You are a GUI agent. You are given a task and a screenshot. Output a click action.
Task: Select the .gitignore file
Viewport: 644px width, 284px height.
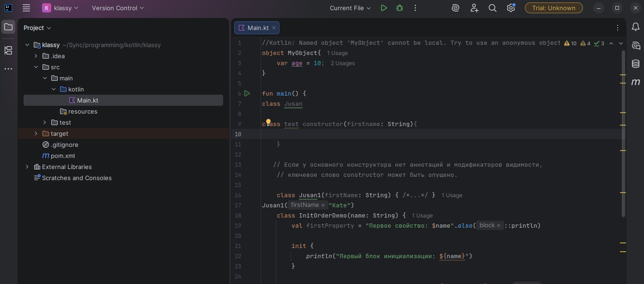click(60, 145)
